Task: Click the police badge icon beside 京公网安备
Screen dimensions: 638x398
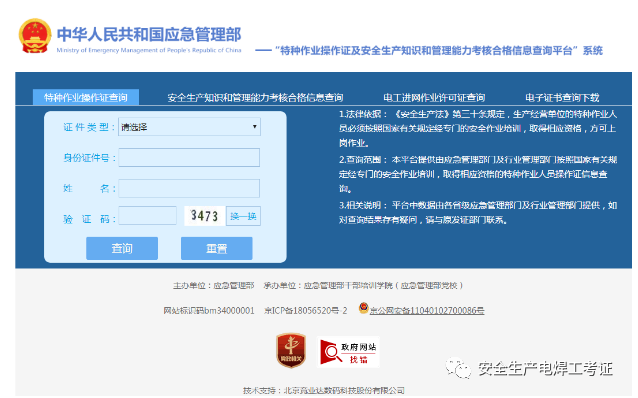Action: click(363, 308)
